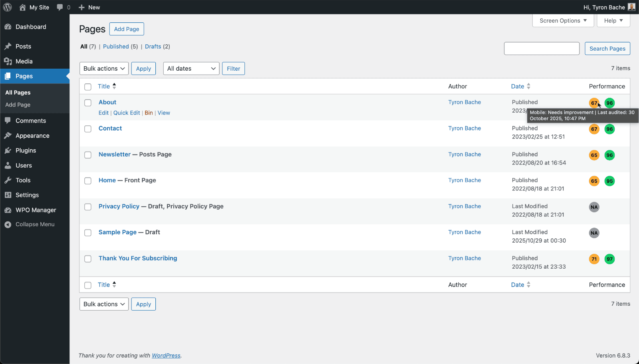
Task: Open the Bulk actions dropdown
Action: coord(103,68)
